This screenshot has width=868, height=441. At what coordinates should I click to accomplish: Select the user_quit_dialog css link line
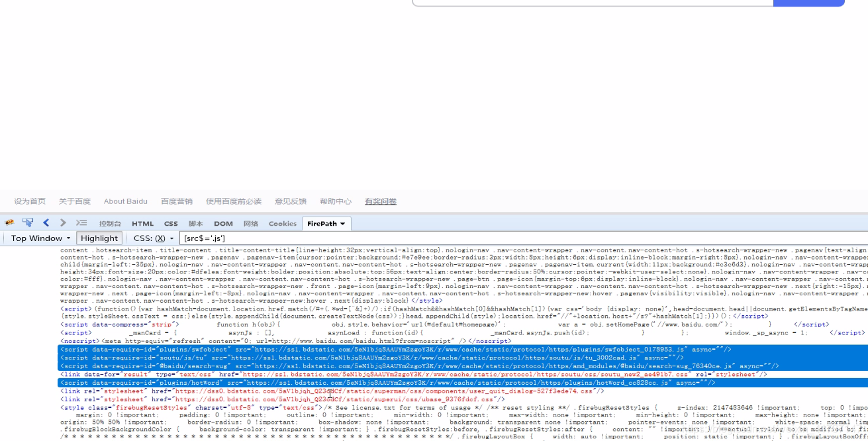click(x=332, y=391)
